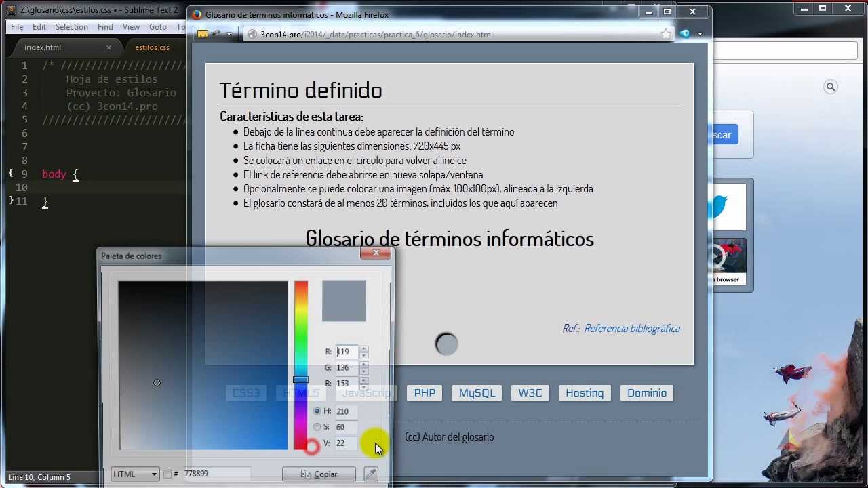Click the blue extension icon right of address bar
This screenshot has height=488, width=868.
[685, 34]
